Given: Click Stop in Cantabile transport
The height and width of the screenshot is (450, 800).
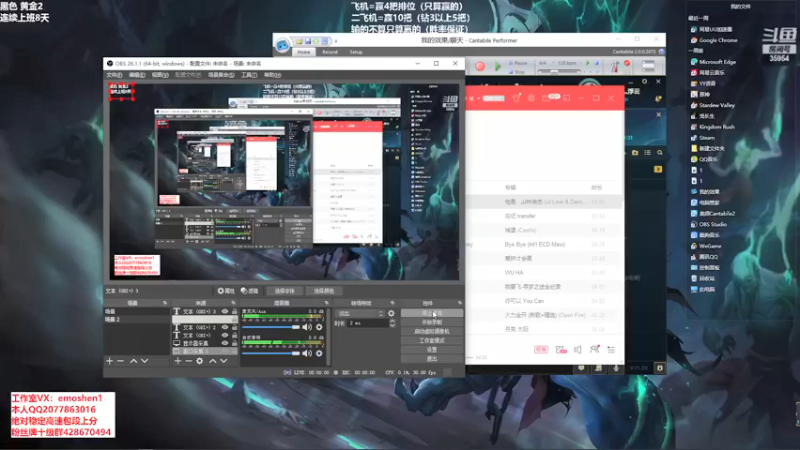Looking at the screenshot, I should (x=516, y=72).
